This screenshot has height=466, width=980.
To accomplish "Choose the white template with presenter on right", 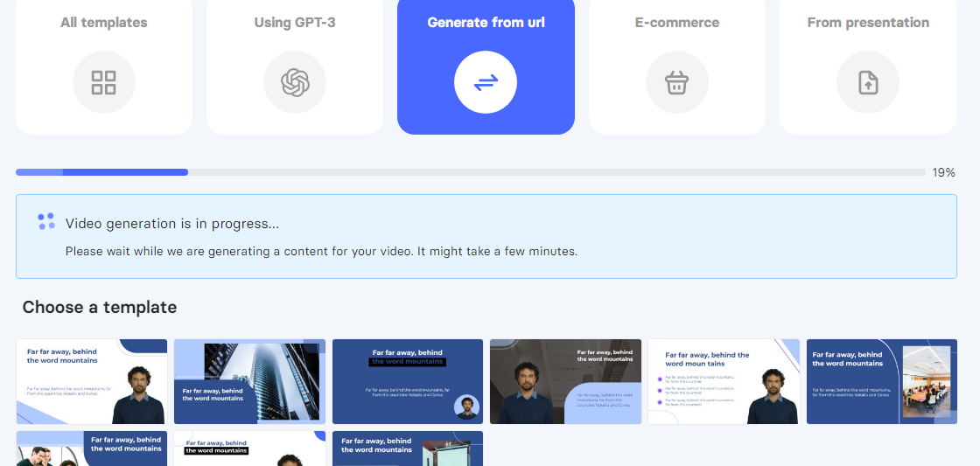I will 91,382.
